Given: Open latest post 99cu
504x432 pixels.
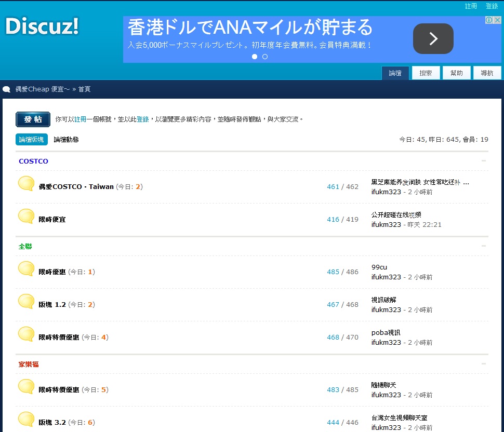Looking at the screenshot, I should [379, 267].
